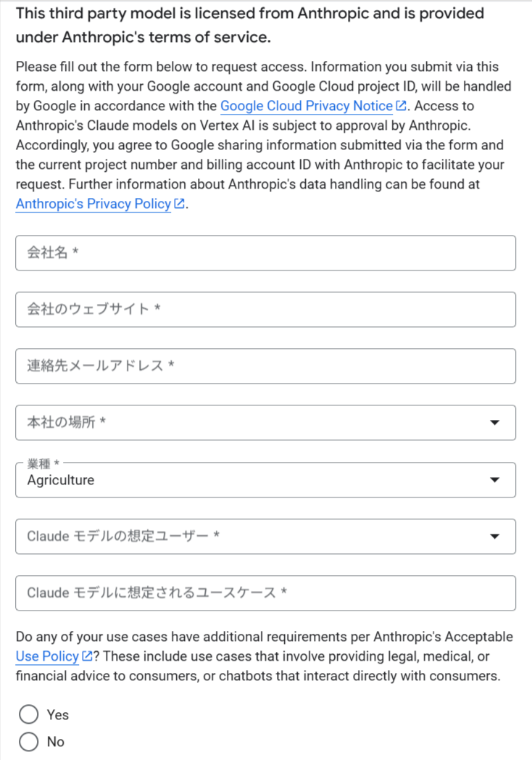The image size is (532, 760).
Task: Click the arrow icon on 業種 dropdown
Action: [495, 480]
